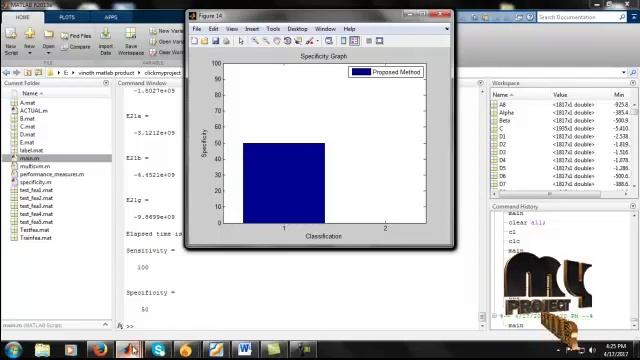Toggle Rotate 3D tool in figure toolbar

(287, 41)
